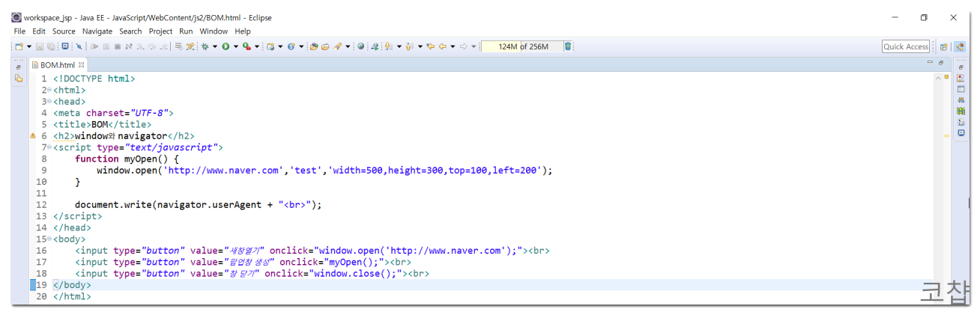Click the Last Edit Location arrow icon
Viewport: 980px width, 315px height.
430,46
